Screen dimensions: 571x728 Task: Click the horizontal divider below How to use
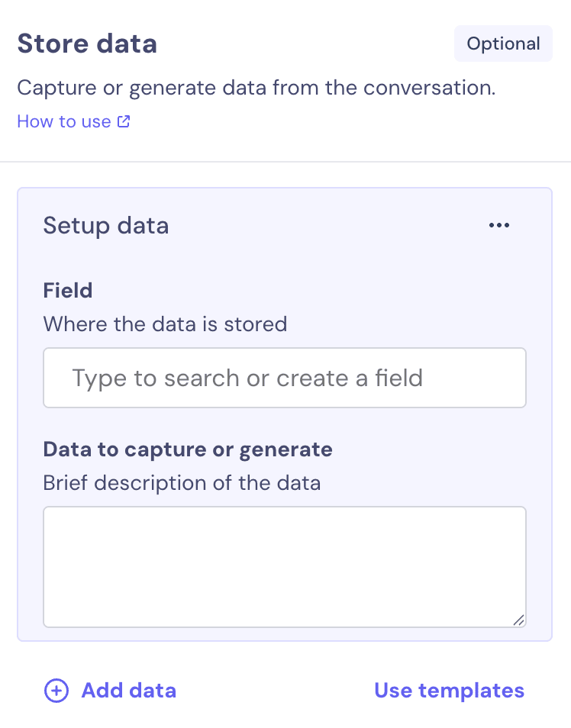click(285, 162)
